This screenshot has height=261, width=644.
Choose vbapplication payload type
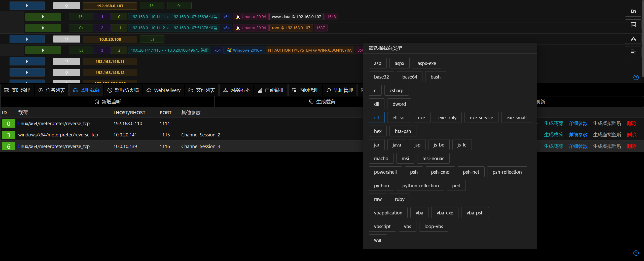pos(388,213)
